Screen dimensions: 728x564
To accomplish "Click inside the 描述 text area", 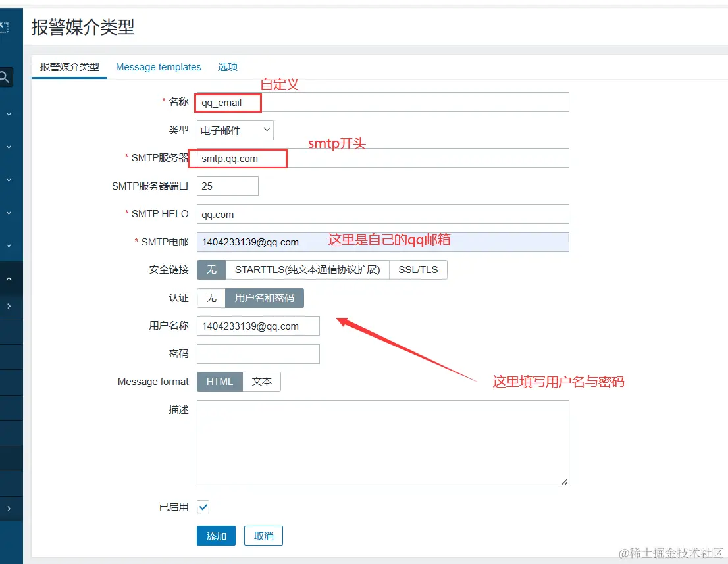I will 382,443.
